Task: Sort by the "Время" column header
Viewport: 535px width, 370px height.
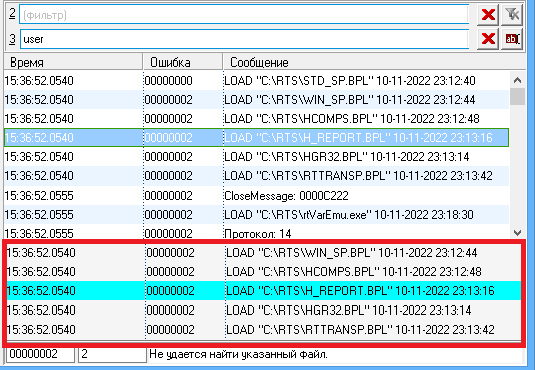Action: [x=73, y=62]
